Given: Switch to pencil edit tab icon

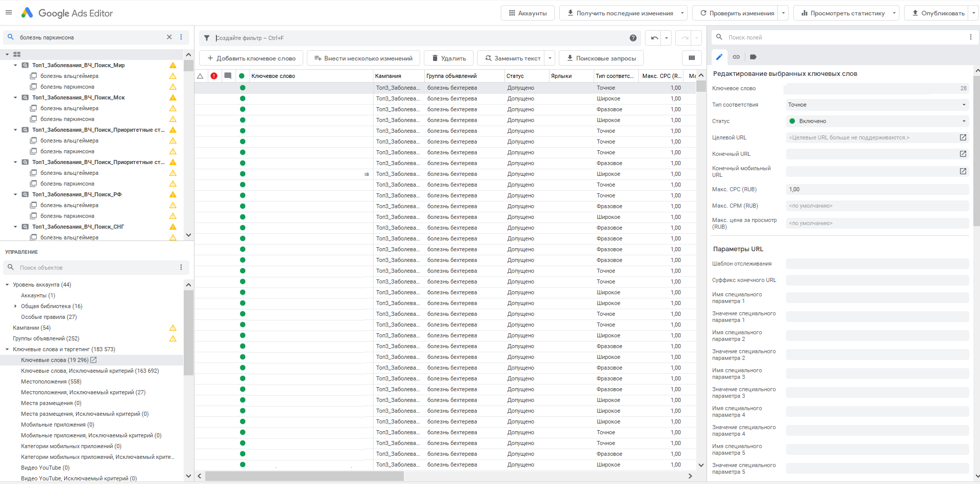Looking at the screenshot, I should (x=719, y=57).
